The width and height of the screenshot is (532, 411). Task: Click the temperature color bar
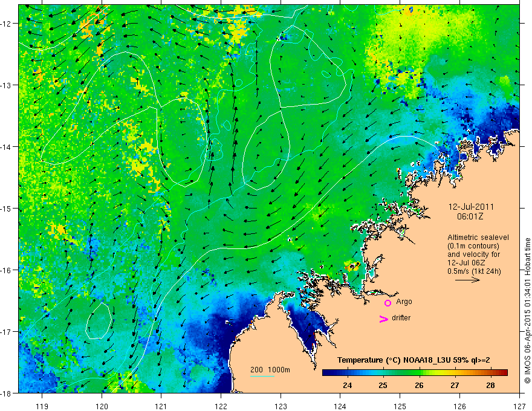click(415, 373)
